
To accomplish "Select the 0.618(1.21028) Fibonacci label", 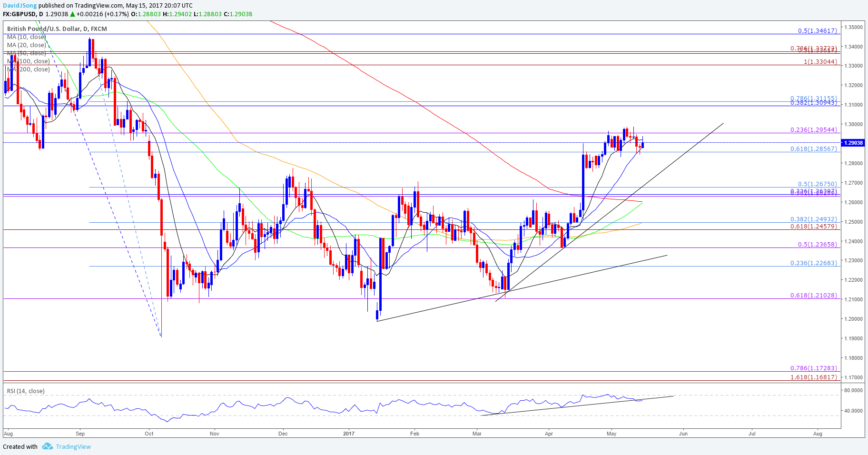I will pos(813,295).
